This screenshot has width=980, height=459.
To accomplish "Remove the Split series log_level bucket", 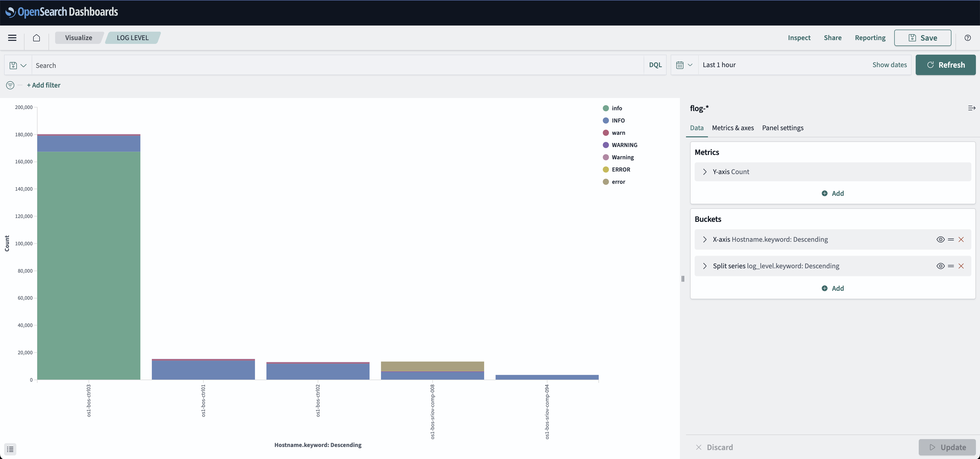I will click(x=961, y=266).
